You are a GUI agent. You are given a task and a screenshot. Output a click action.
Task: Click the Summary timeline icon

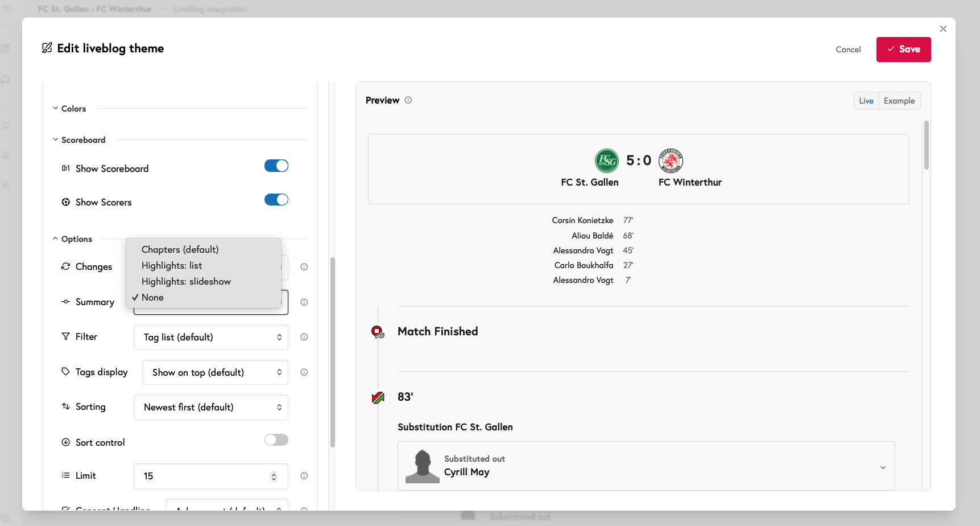click(66, 302)
